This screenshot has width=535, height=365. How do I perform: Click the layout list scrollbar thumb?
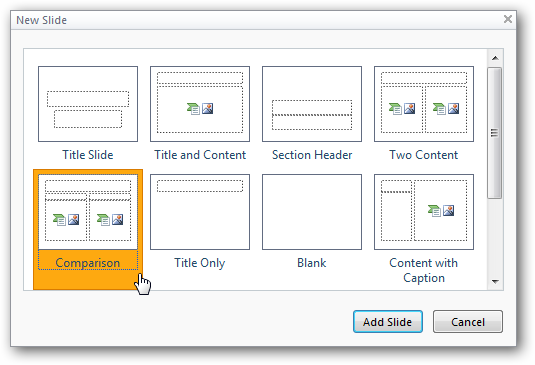pos(495,133)
